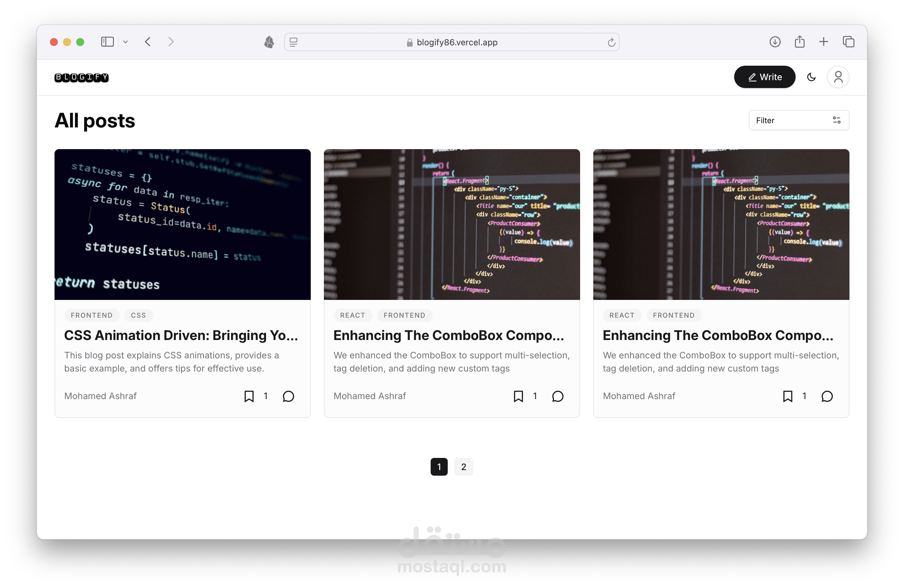Select REACT tag on right ComboBox post
The image size is (904, 588).
tap(622, 315)
